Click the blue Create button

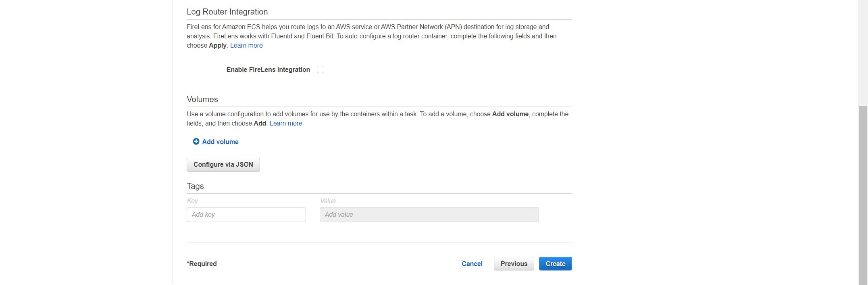point(555,264)
